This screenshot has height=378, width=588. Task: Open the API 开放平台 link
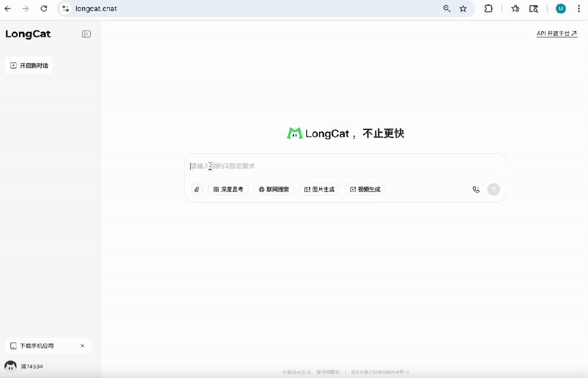556,33
